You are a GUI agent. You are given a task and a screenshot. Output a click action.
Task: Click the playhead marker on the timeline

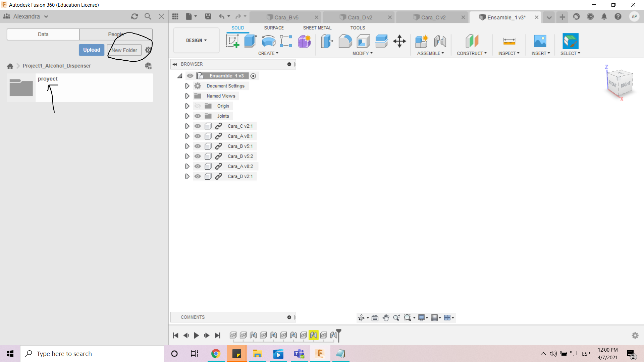pos(339,333)
